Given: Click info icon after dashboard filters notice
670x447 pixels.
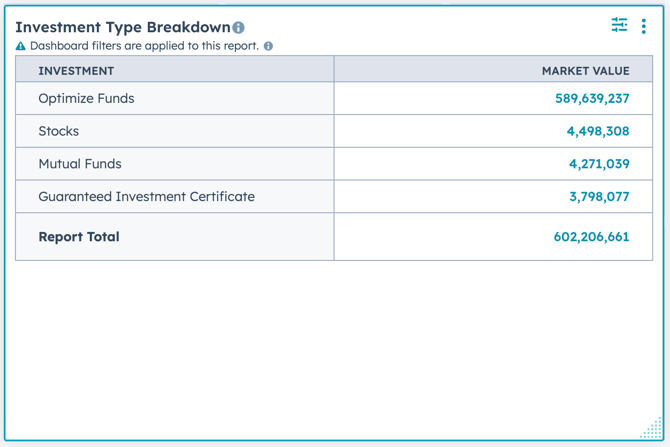Looking at the screenshot, I should [x=268, y=46].
